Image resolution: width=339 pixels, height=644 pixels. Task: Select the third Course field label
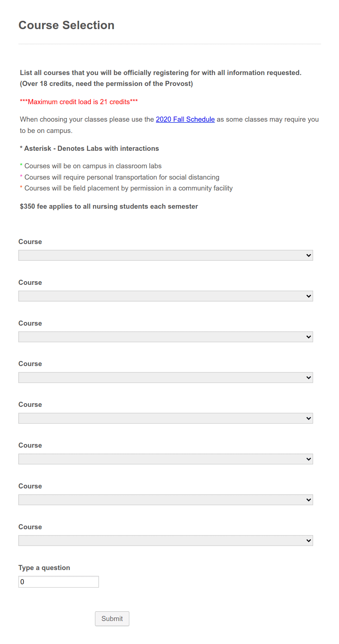(30, 323)
